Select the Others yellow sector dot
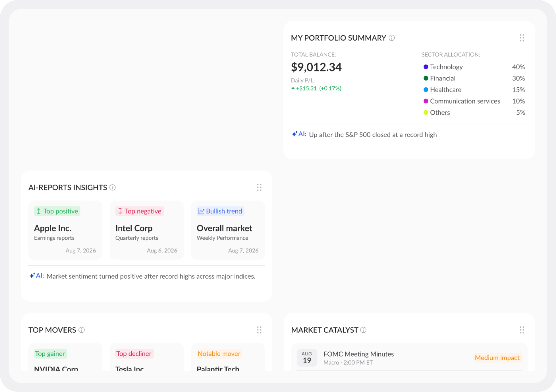This screenshot has width=556, height=392. click(x=426, y=112)
